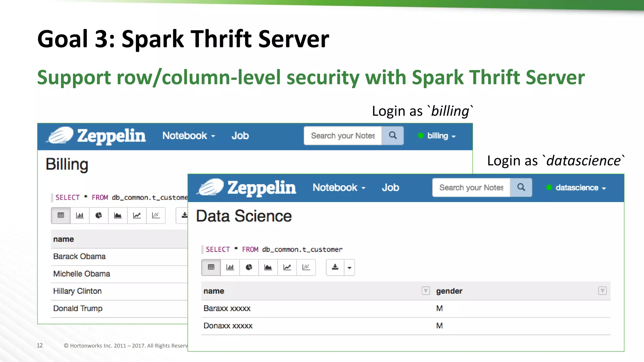Select line chart view in the Billing notebook

click(x=137, y=216)
